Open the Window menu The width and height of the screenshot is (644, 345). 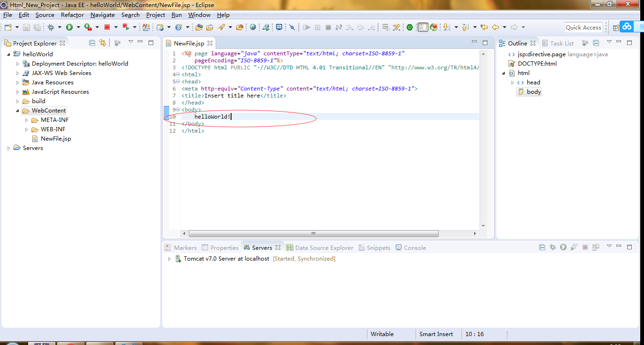[199, 15]
